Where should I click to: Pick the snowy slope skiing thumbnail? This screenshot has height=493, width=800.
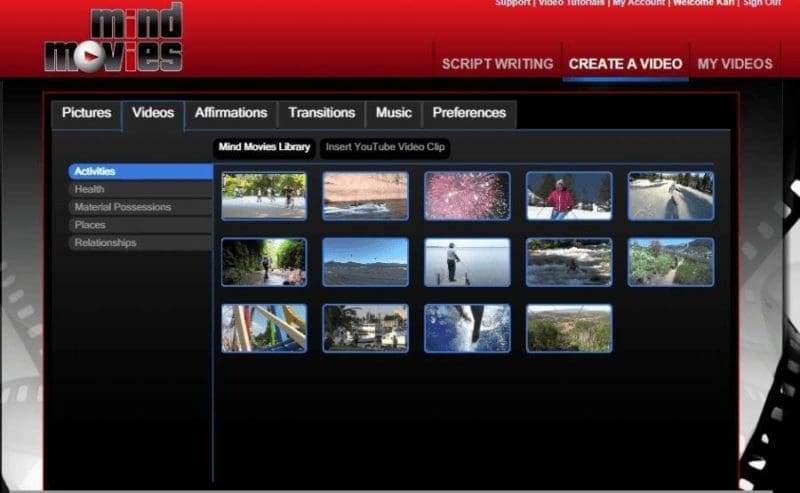click(671, 196)
